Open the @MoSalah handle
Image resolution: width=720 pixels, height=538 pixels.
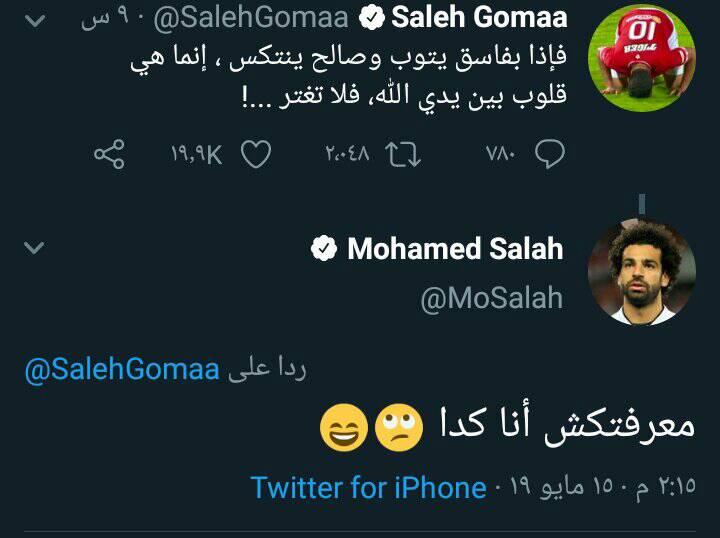[x=491, y=299]
